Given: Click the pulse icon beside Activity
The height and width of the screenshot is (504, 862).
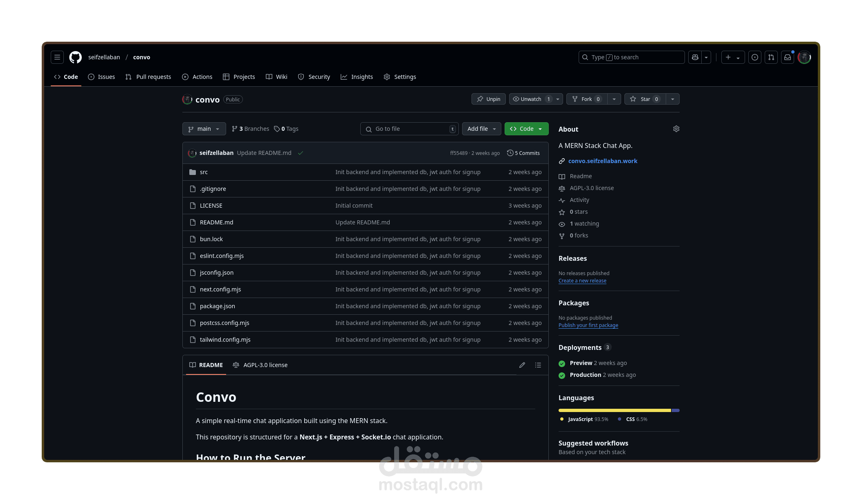Looking at the screenshot, I should [562, 200].
